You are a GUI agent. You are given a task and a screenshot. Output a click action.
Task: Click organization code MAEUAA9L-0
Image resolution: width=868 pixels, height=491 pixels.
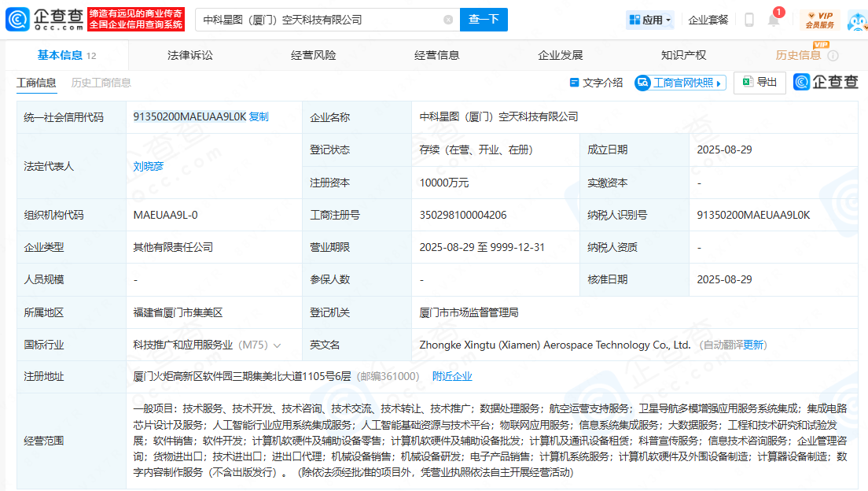165,215
